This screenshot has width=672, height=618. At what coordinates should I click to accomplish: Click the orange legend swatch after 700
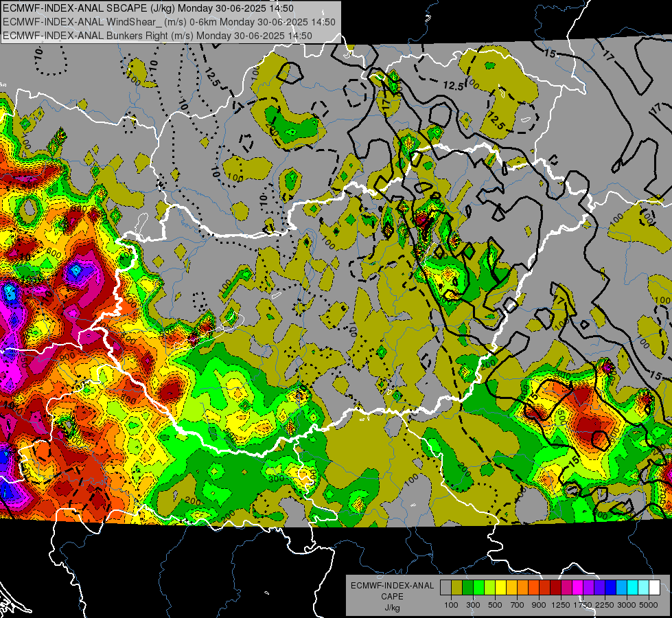522,588
